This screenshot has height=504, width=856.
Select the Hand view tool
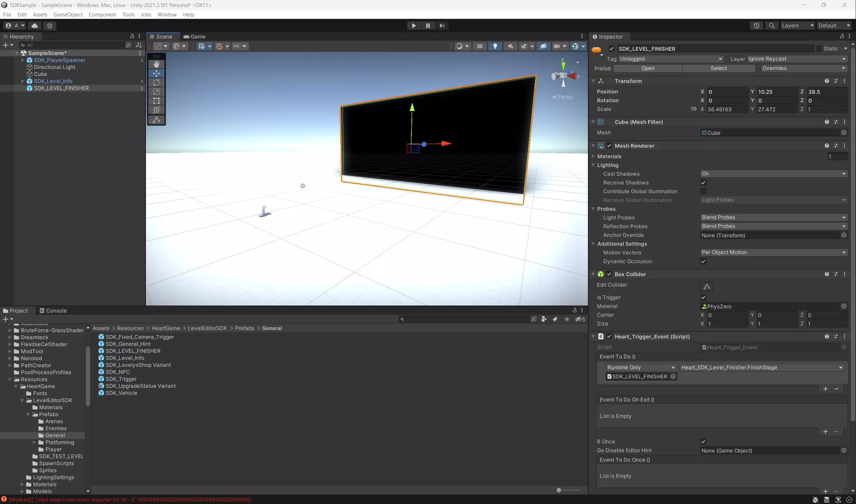tap(156, 64)
